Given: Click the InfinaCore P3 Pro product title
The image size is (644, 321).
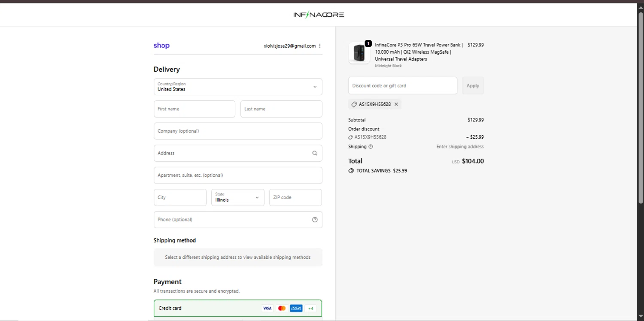Looking at the screenshot, I should point(419,52).
